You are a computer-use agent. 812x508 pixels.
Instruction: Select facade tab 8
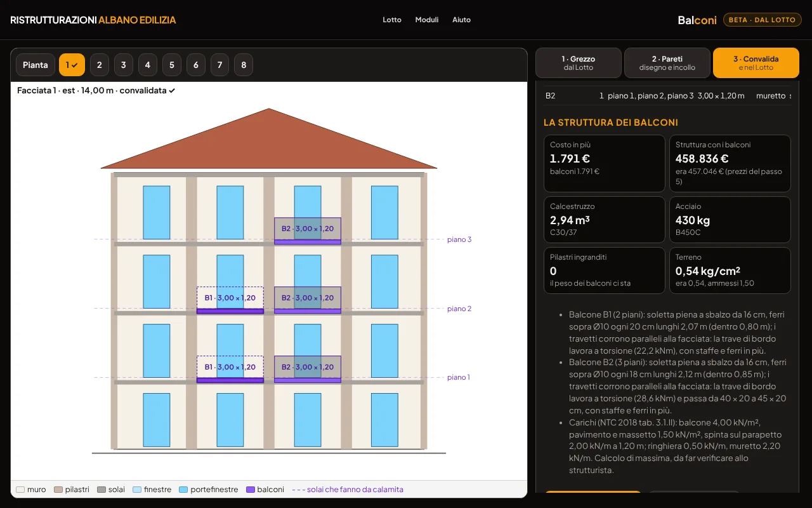tap(244, 65)
